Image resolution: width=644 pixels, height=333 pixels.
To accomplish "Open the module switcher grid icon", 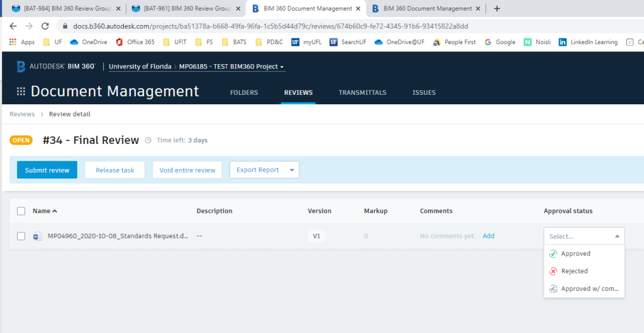I will (x=21, y=92).
